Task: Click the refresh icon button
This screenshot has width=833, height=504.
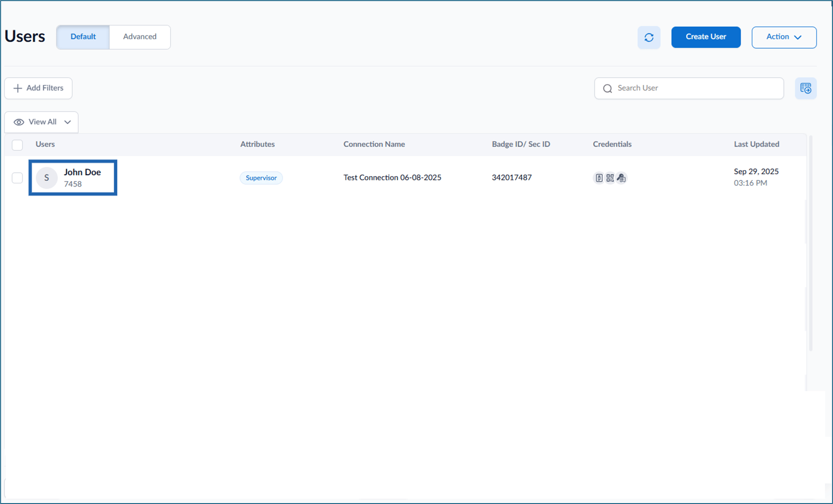Action: point(649,37)
